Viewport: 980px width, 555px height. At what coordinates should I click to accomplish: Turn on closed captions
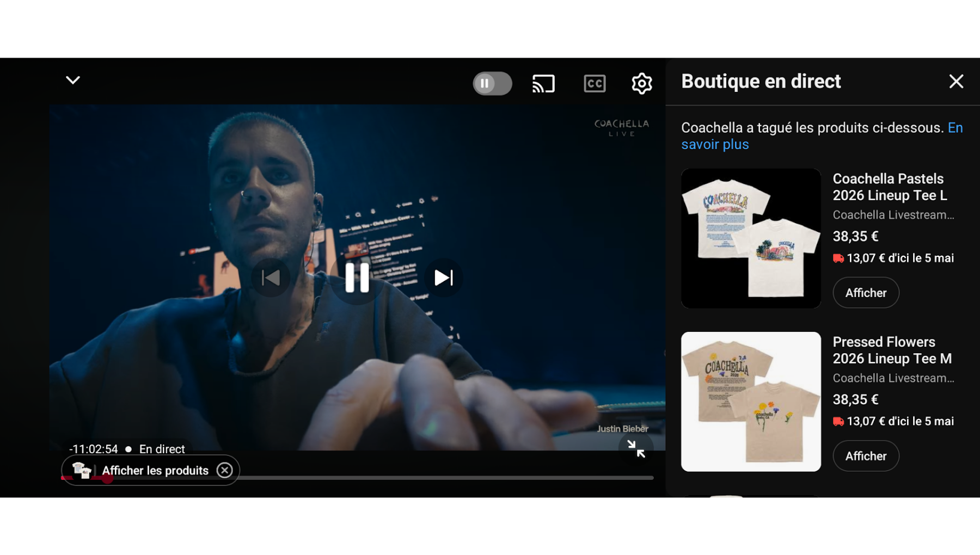595,83
